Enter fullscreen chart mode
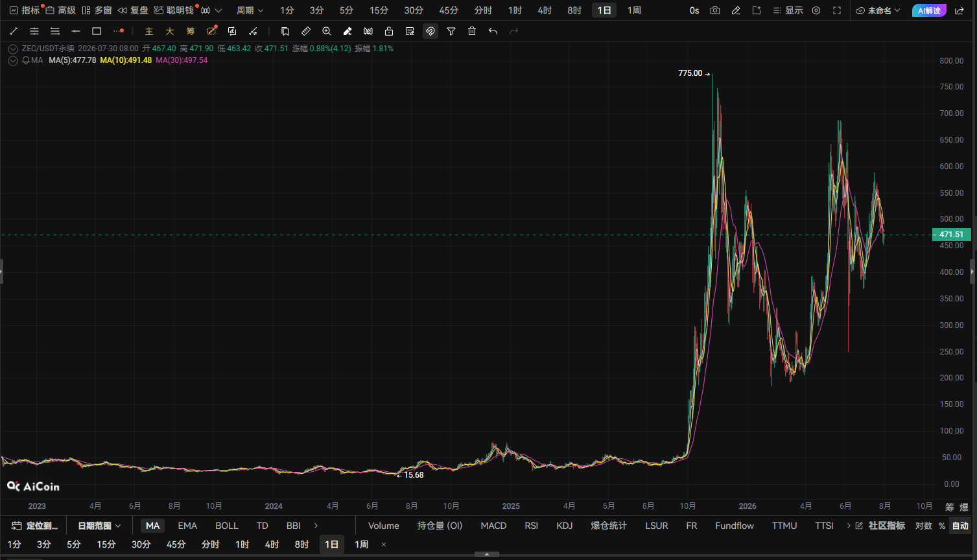 (837, 10)
